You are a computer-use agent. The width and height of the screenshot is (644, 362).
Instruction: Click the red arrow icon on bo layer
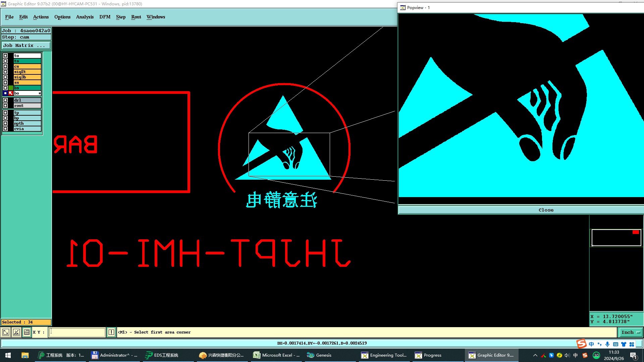(x=11, y=93)
